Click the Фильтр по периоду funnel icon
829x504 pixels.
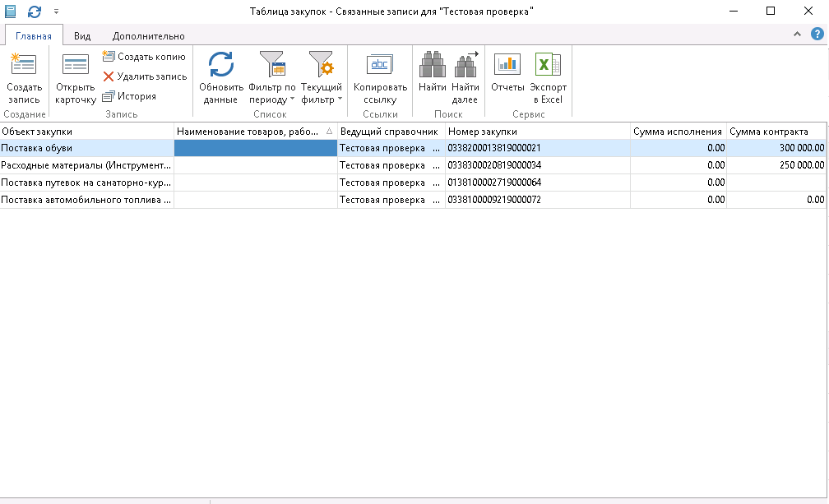coord(272,64)
